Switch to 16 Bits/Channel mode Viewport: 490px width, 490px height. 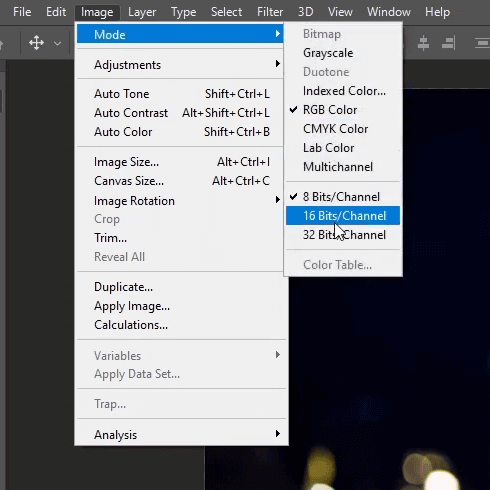(343, 216)
